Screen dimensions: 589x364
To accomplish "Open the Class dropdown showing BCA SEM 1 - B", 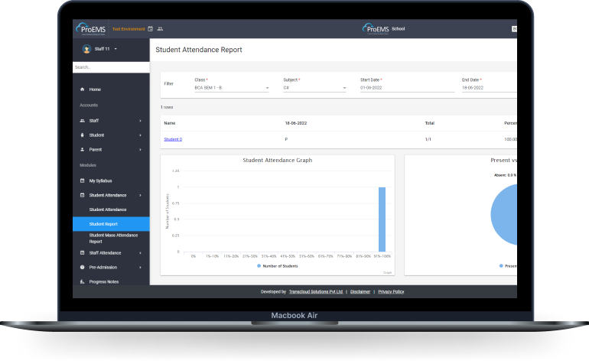I will pos(232,88).
